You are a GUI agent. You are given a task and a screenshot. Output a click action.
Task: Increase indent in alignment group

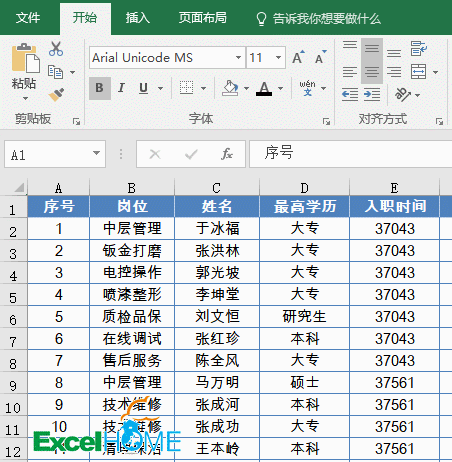point(372,95)
